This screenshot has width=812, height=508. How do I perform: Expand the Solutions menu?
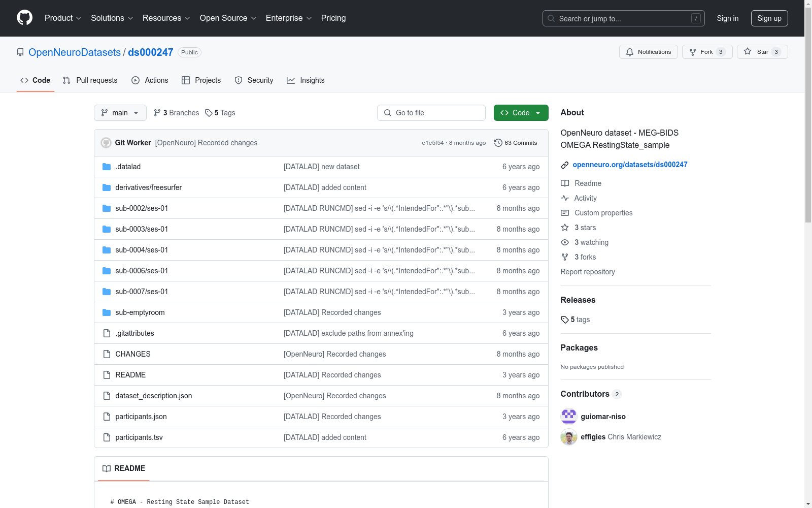pyautogui.click(x=112, y=18)
